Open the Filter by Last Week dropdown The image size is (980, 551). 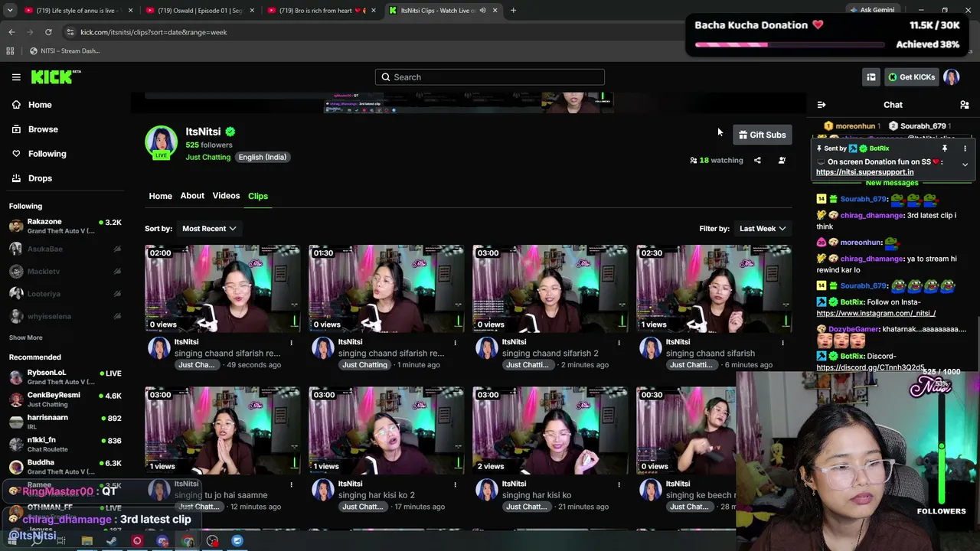[763, 228]
